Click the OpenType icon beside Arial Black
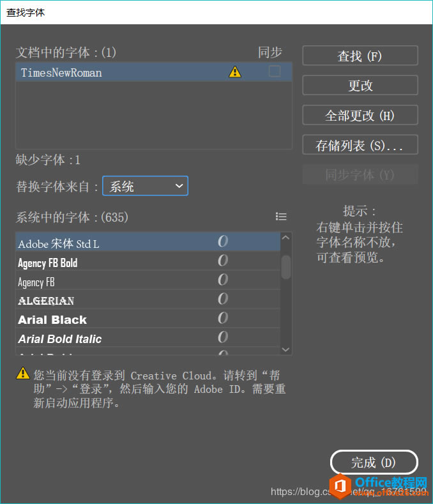The height and width of the screenshot is (504, 433). pos(223,318)
